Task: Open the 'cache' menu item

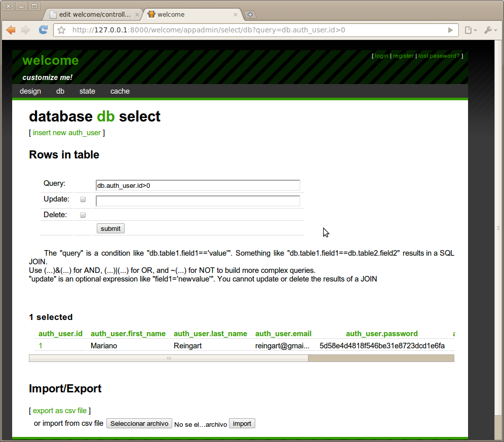Action: [120, 91]
